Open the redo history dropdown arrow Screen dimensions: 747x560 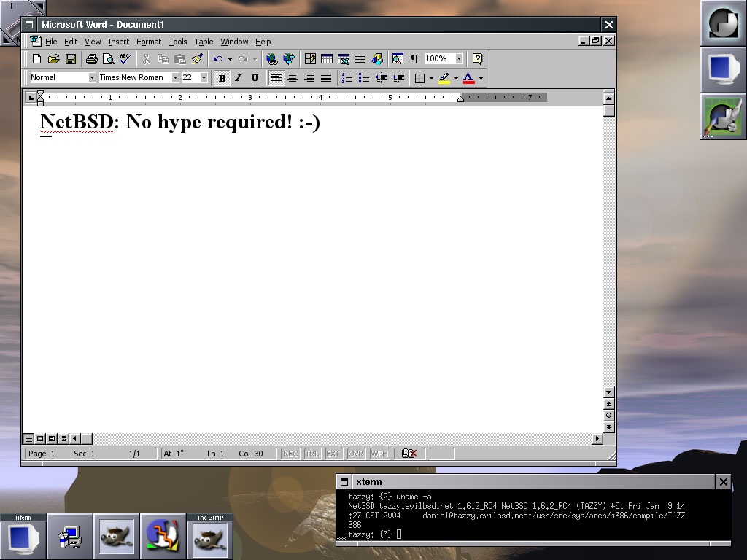pyautogui.click(x=255, y=59)
